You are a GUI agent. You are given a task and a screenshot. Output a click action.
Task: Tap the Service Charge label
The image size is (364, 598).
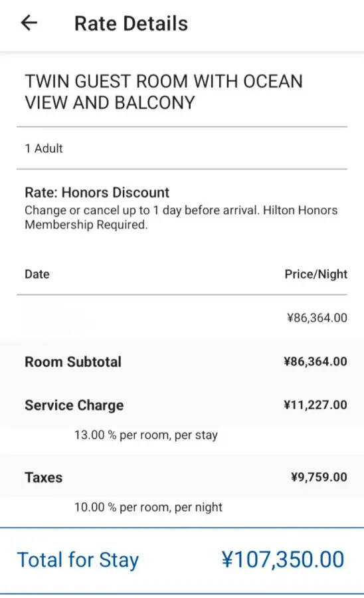pos(74,405)
